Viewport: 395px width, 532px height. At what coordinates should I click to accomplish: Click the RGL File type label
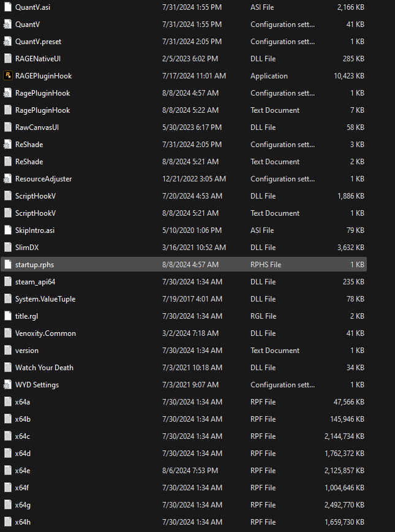[263, 316]
